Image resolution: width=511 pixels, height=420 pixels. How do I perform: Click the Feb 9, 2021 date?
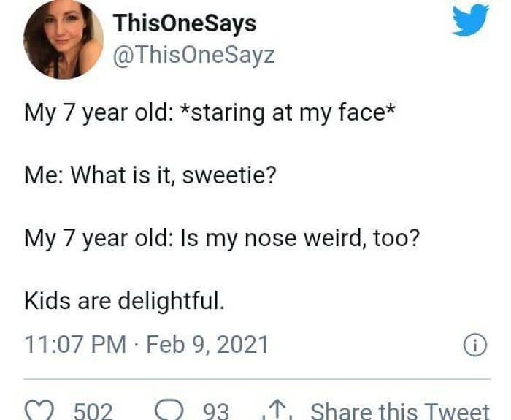[x=207, y=344]
